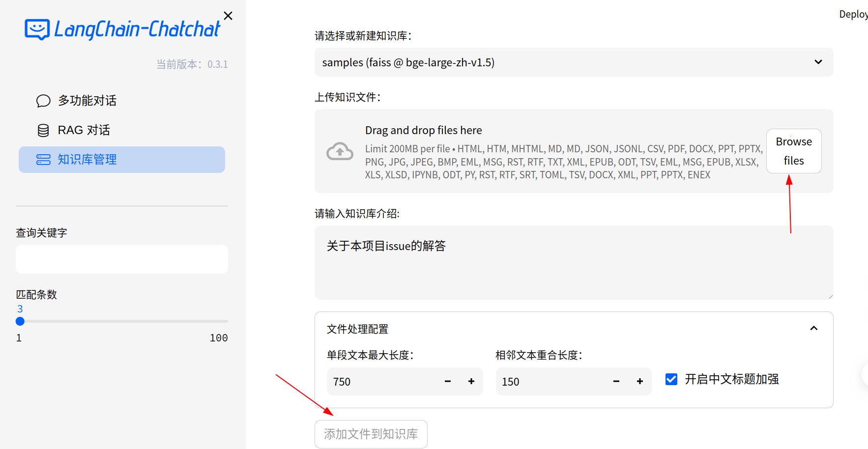Decrease 单段文本最大长度 with minus button

(x=448, y=382)
